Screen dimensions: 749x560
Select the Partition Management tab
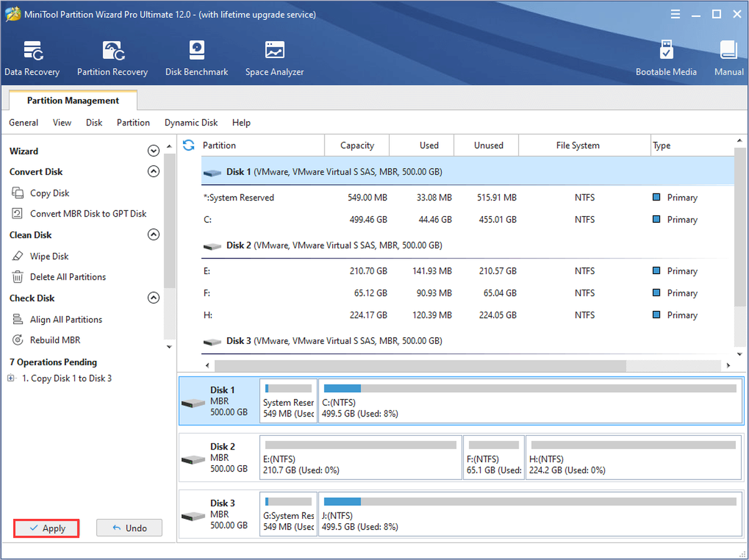pyautogui.click(x=73, y=101)
